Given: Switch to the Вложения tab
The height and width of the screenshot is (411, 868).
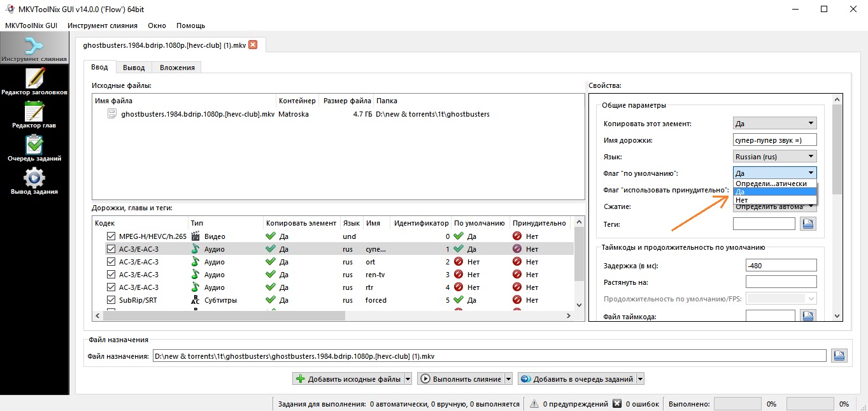Looking at the screenshot, I should (177, 67).
